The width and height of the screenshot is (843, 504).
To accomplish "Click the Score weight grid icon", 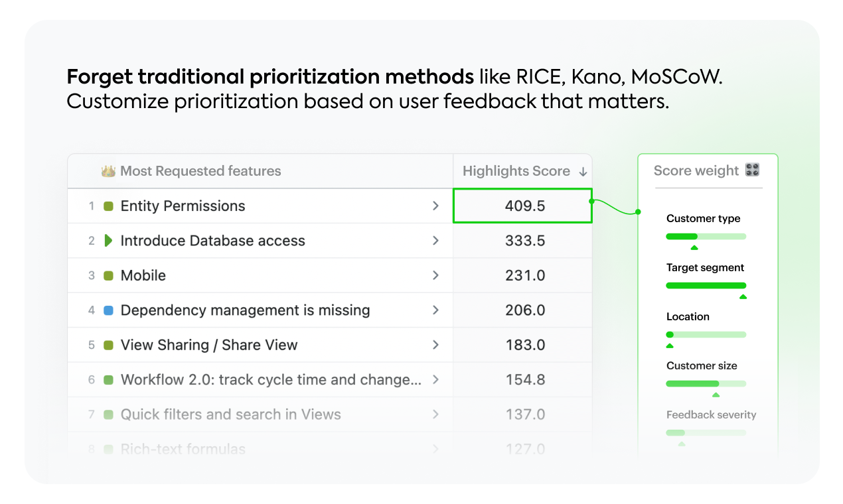I will [x=752, y=170].
